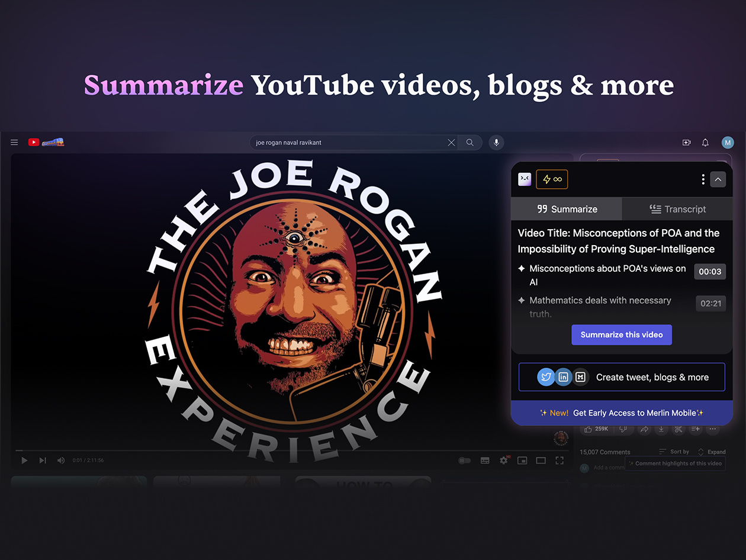Expand the comments section
Viewport: 746px width, 560px height.
click(x=712, y=452)
